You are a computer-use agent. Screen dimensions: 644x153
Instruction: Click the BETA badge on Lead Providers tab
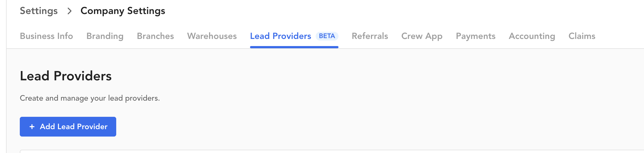[327, 36]
